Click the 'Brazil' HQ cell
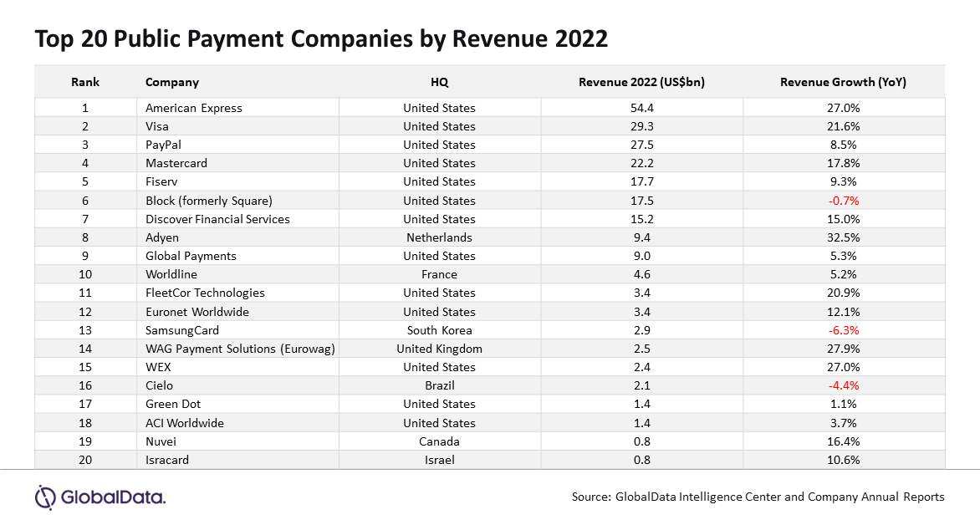Screen dimensions: 980x525 click(x=439, y=385)
